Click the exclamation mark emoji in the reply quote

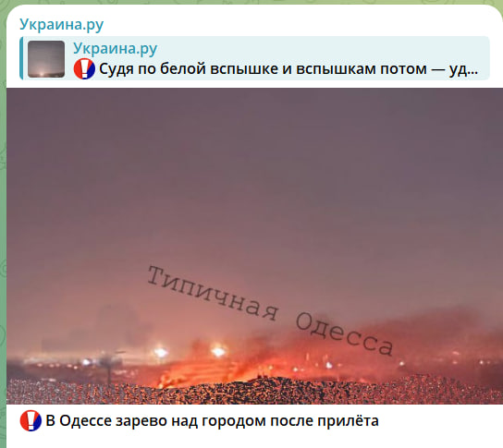tap(84, 68)
